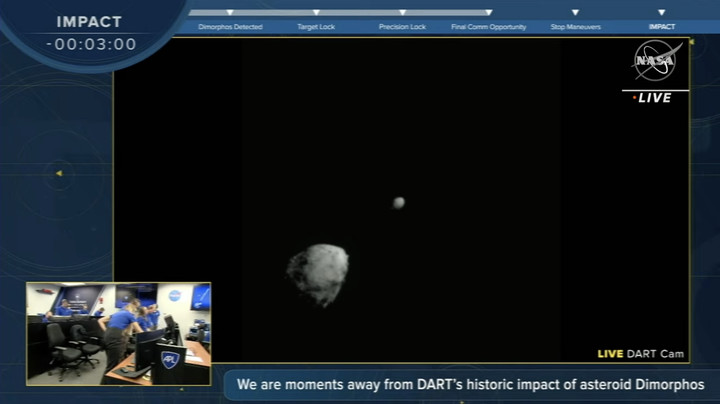720x404 pixels.
Task: Click the Dimorphos Detected label
Action: [230, 27]
